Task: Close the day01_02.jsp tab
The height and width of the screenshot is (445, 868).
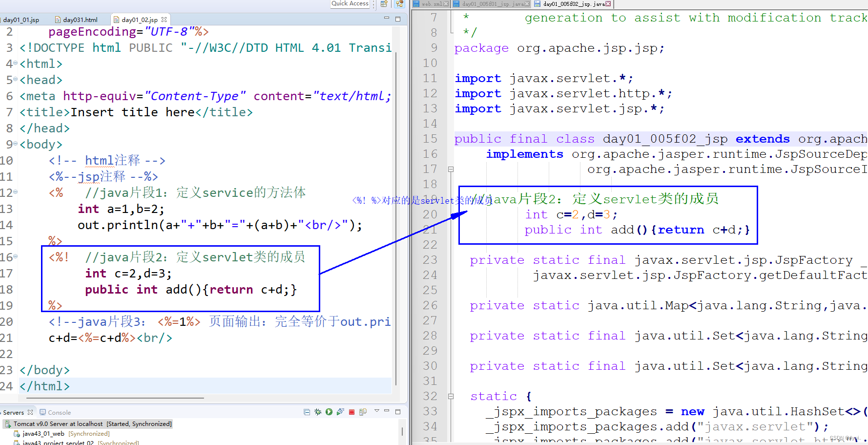Action: pyautogui.click(x=164, y=20)
